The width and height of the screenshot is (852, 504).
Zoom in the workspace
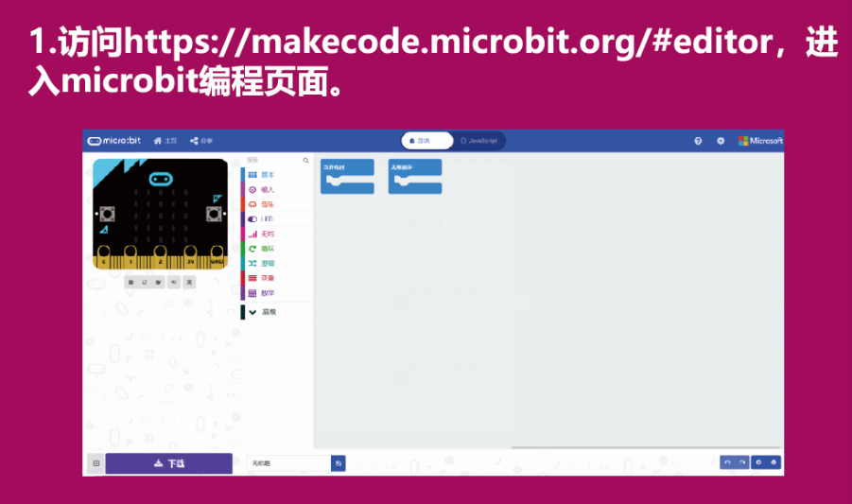point(774,462)
